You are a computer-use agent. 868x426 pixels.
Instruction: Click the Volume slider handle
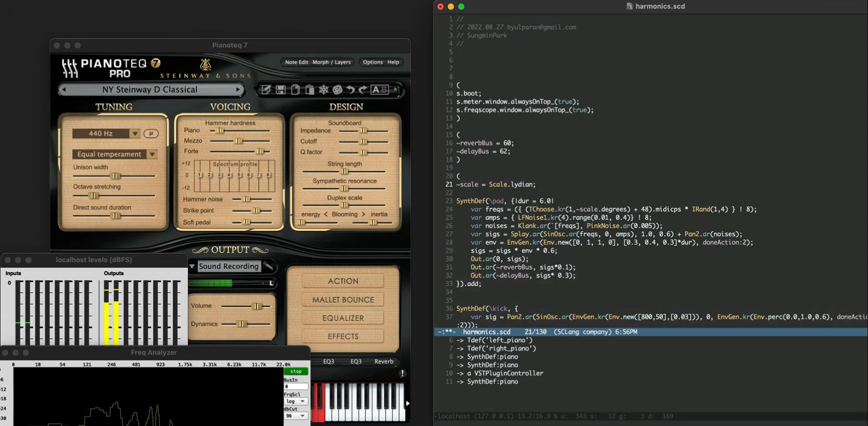257,306
